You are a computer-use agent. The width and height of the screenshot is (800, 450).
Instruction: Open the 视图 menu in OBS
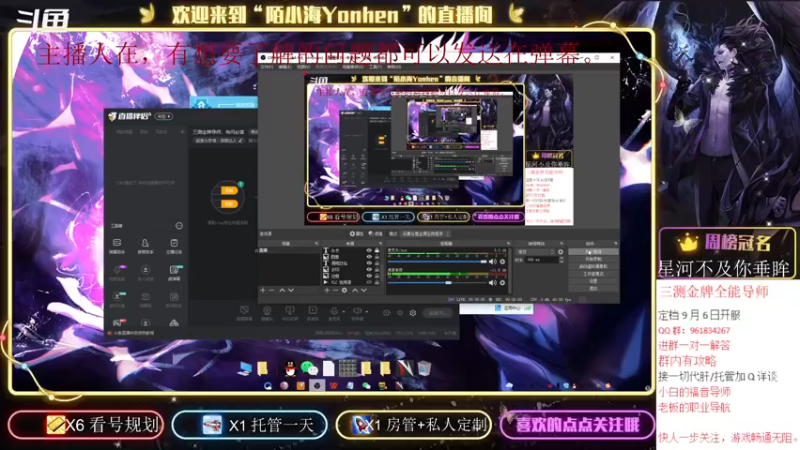coord(304,67)
